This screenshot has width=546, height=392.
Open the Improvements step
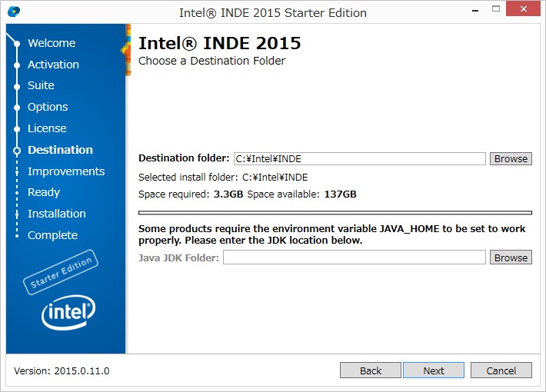(x=66, y=171)
